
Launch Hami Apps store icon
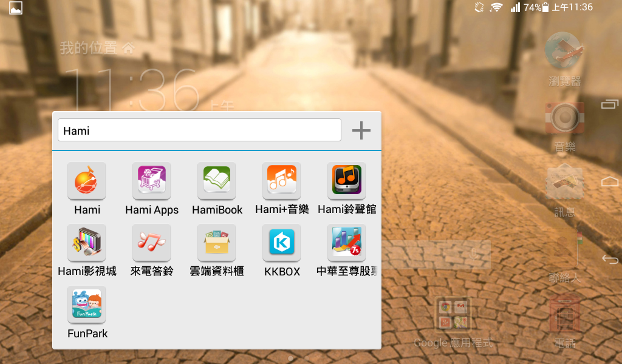tap(151, 181)
